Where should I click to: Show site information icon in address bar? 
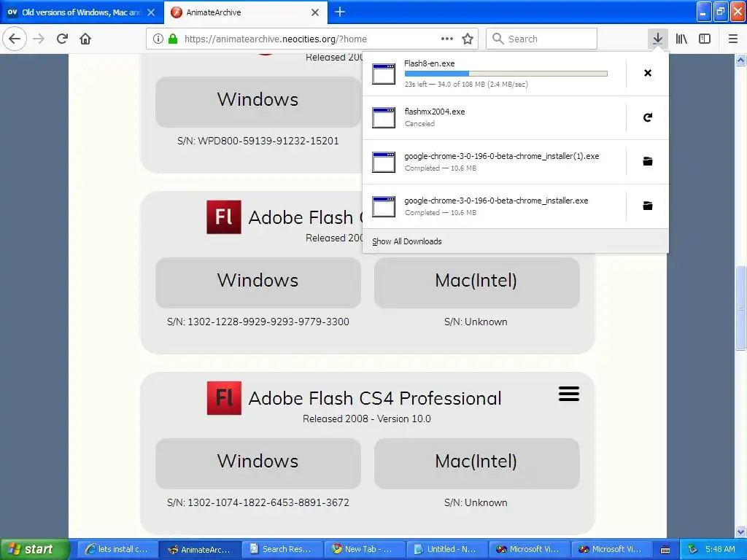(158, 39)
